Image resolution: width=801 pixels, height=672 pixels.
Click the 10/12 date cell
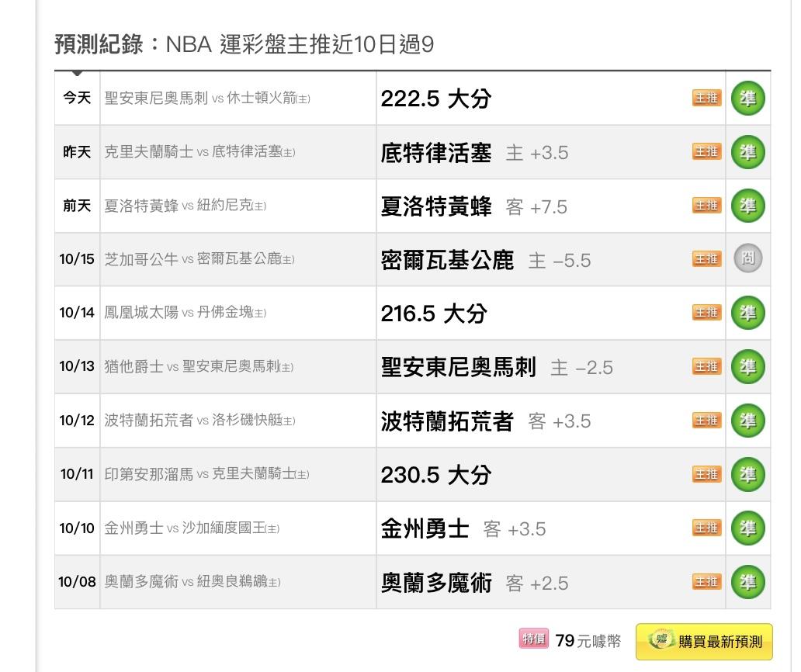point(77,421)
